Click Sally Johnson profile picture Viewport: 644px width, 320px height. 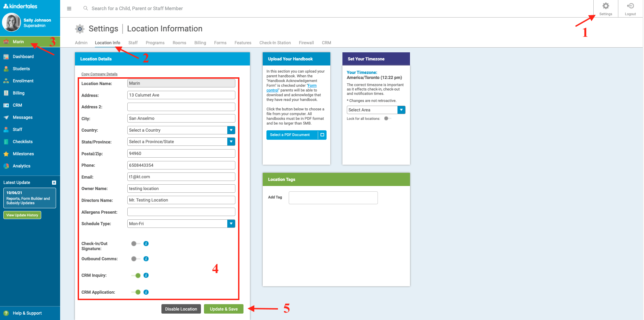11,22
